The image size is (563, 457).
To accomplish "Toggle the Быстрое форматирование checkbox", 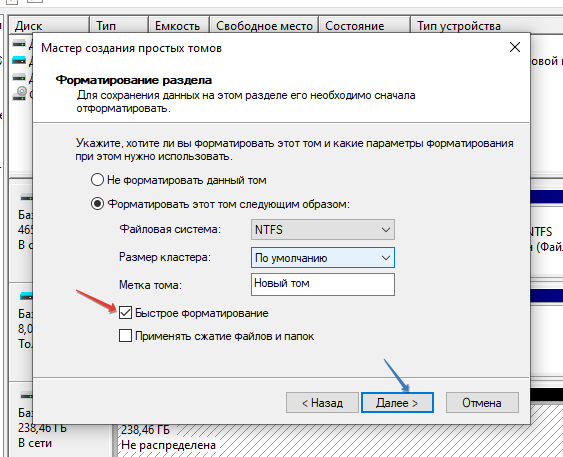I will (125, 313).
